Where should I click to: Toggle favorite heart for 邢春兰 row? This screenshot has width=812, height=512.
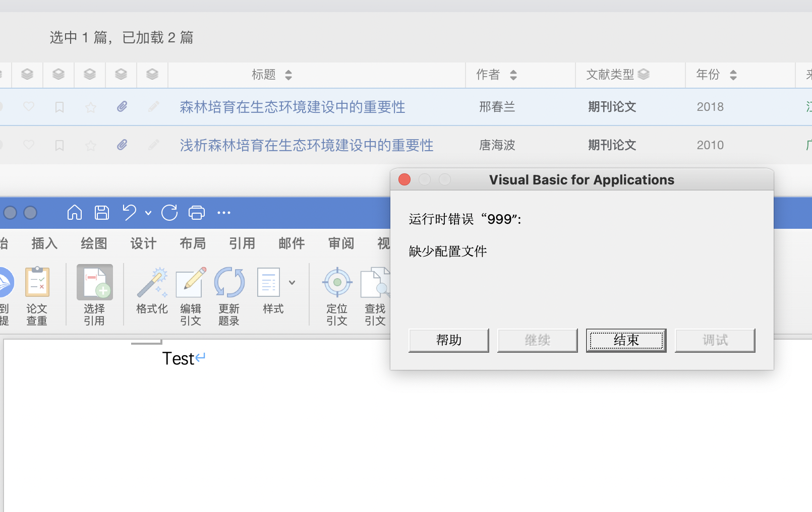[29, 107]
